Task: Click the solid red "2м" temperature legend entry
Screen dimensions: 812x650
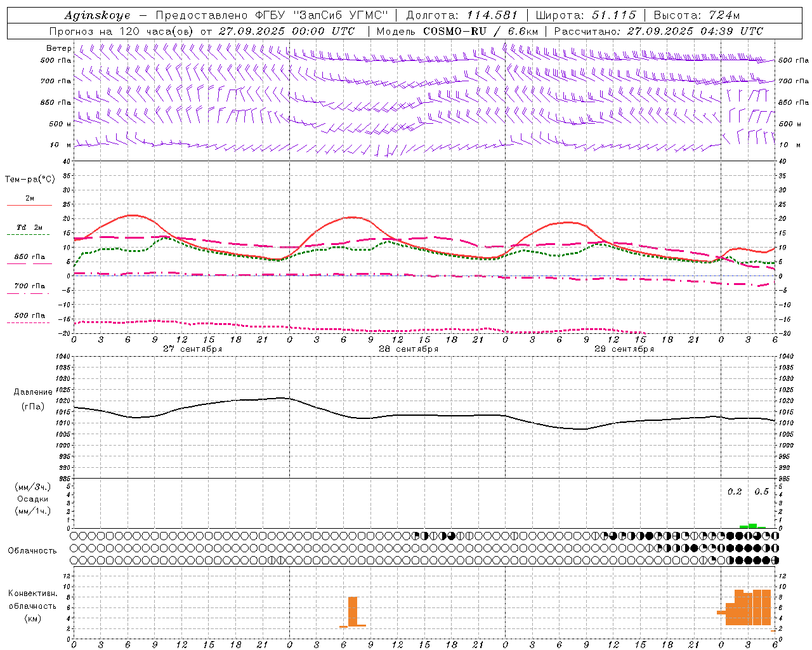Action: click(29, 201)
